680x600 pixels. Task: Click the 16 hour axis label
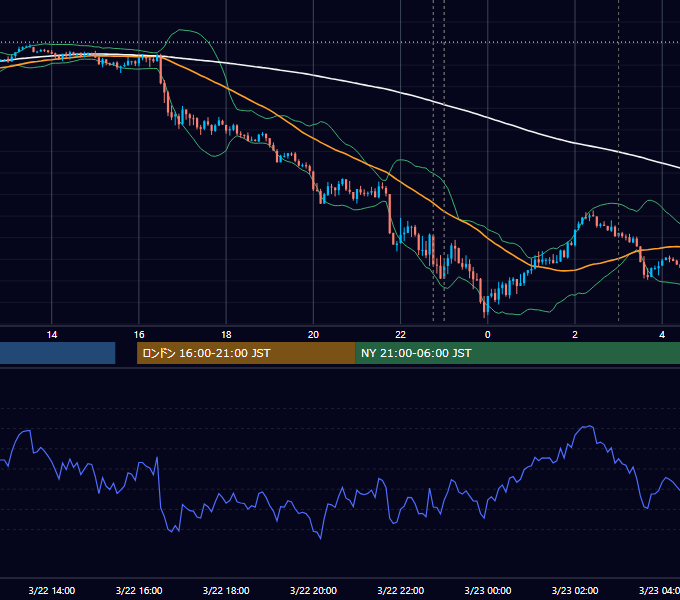coord(139,335)
